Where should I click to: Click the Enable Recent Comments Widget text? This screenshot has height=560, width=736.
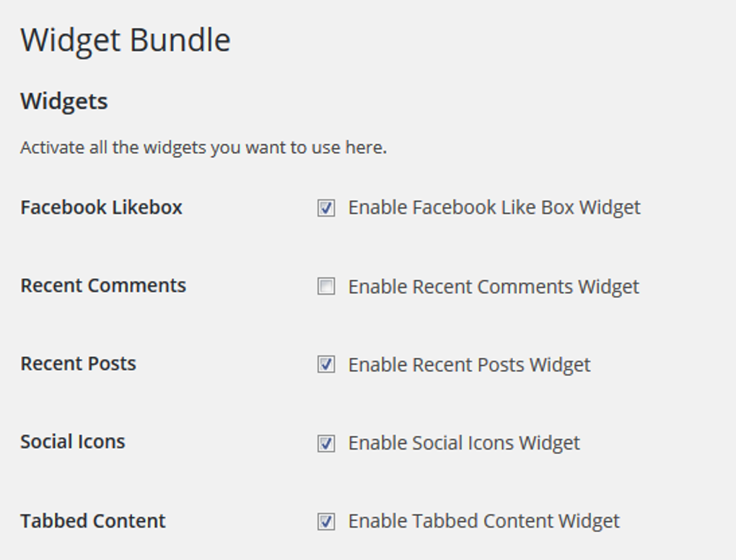pyautogui.click(x=494, y=286)
